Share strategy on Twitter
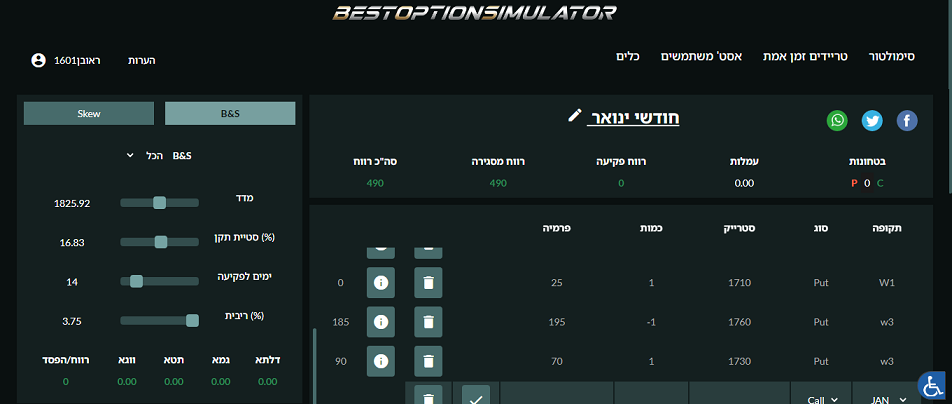 [872, 121]
